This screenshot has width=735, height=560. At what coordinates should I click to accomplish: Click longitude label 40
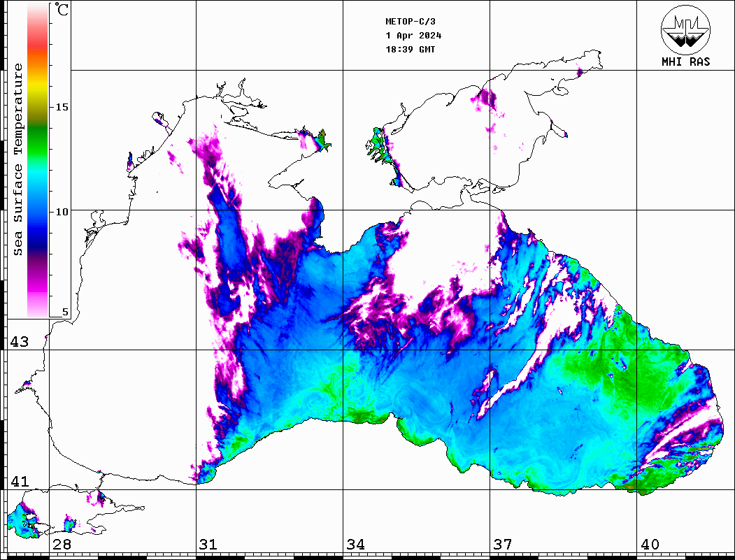click(x=649, y=544)
